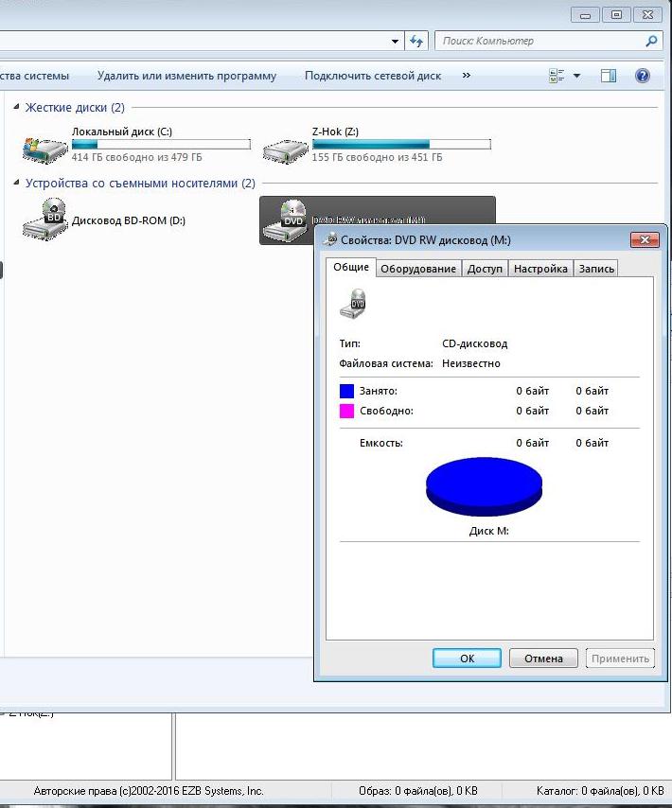Screen dimensions: 672x808
Task: Click the Применить button
Action: click(620, 659)
